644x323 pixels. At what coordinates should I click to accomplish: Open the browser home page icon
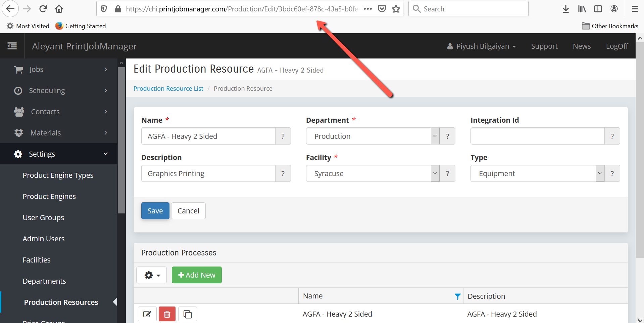pos(59,9)
